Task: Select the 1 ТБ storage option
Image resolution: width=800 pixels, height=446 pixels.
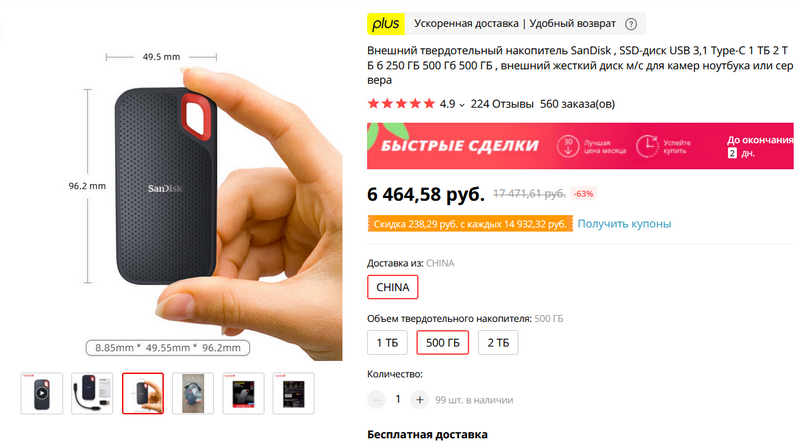Action: point(387,342)
